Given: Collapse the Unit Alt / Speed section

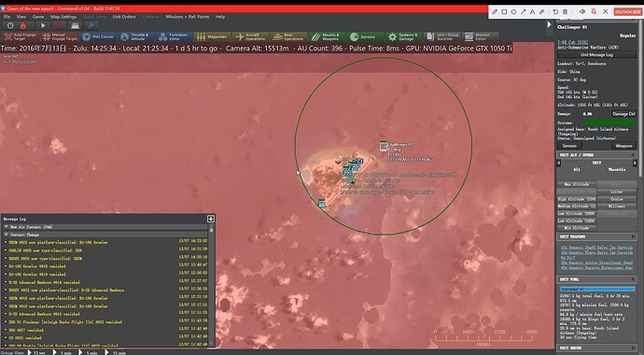Looking at the screenshot, I should 634,155.
